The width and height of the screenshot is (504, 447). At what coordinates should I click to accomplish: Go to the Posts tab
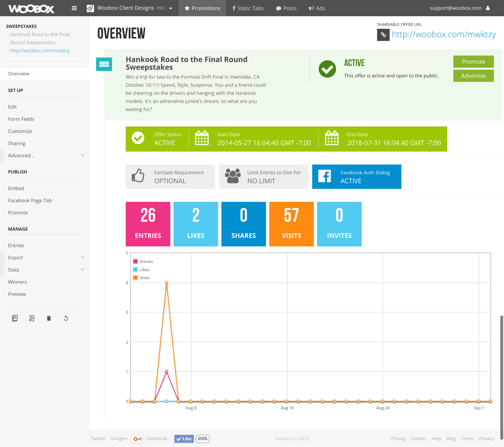(x=286, y=8)
